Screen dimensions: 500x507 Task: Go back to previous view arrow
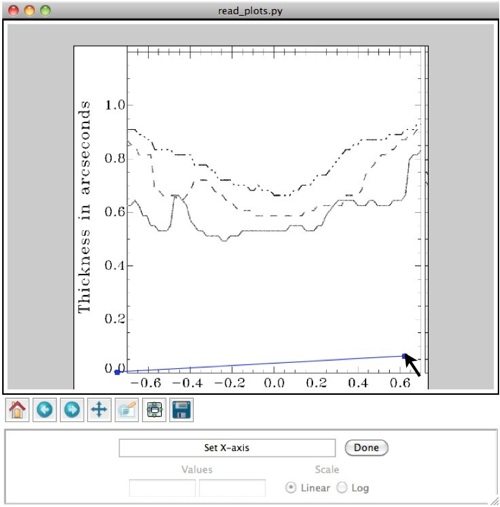tap(45, 410)
